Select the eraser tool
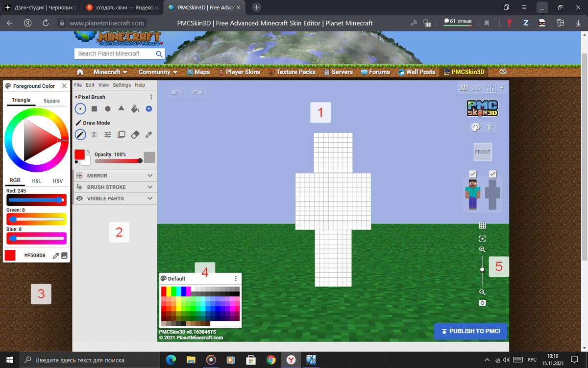The height and width of the screenshot is (368, 588). (x=136, y=134)
